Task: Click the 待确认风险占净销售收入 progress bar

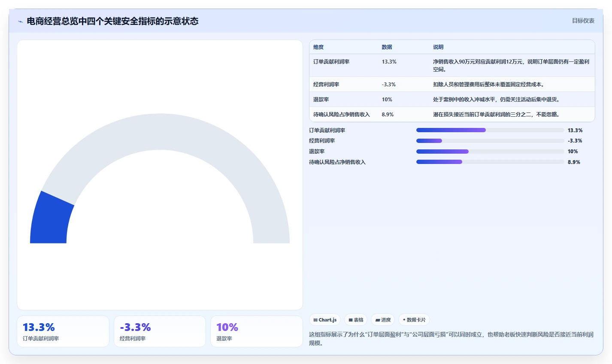Action: click(x=490, y=162)
